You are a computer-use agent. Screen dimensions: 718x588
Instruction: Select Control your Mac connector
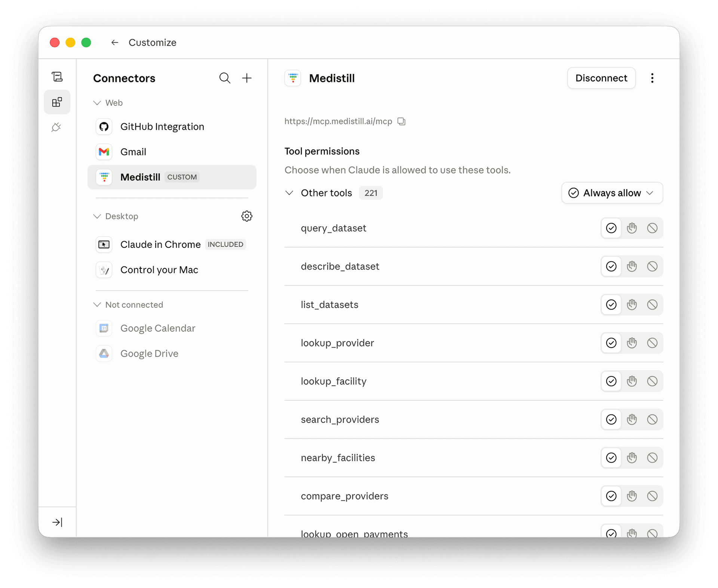coord(172,270)
